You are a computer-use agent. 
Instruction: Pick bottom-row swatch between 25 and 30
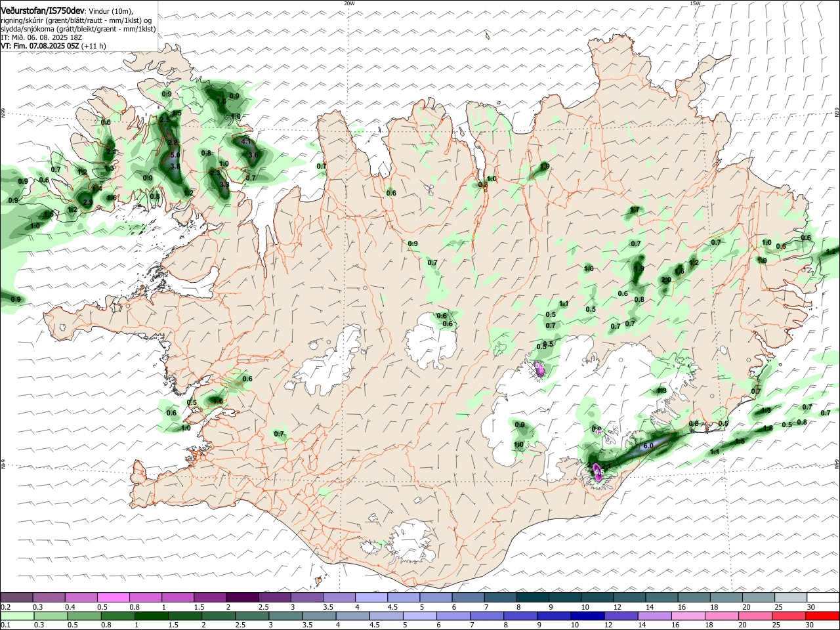coord(789,616)
